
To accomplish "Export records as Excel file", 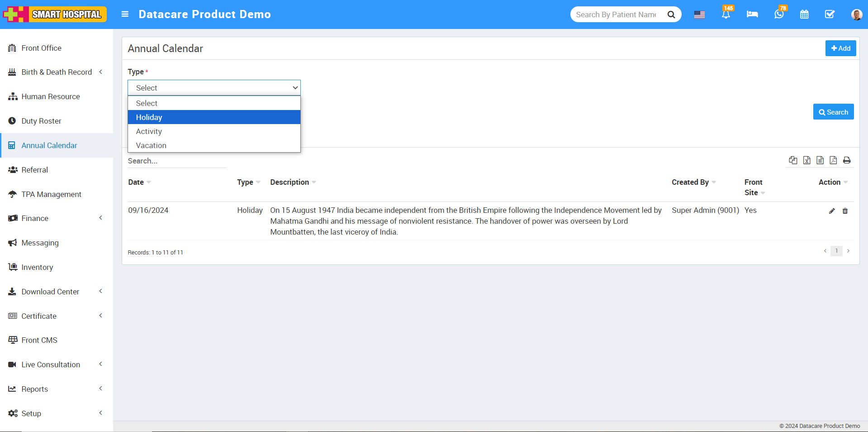I will tap(806, 160).
